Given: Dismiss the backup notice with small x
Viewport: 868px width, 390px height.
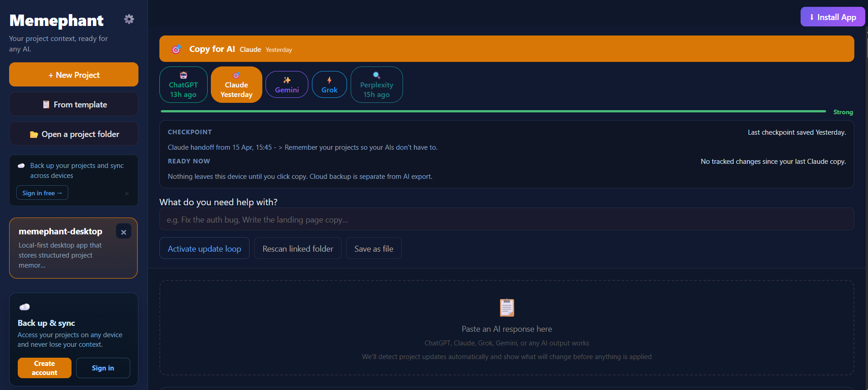Looking at the screenshot, I should point(127,193).
